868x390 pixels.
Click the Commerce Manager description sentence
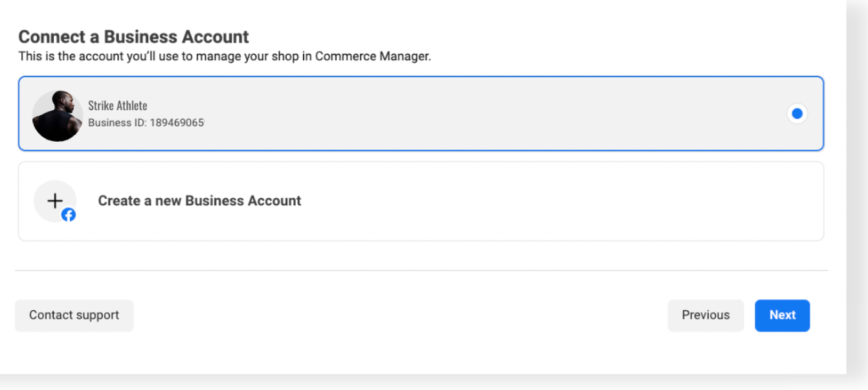[225, 56]
